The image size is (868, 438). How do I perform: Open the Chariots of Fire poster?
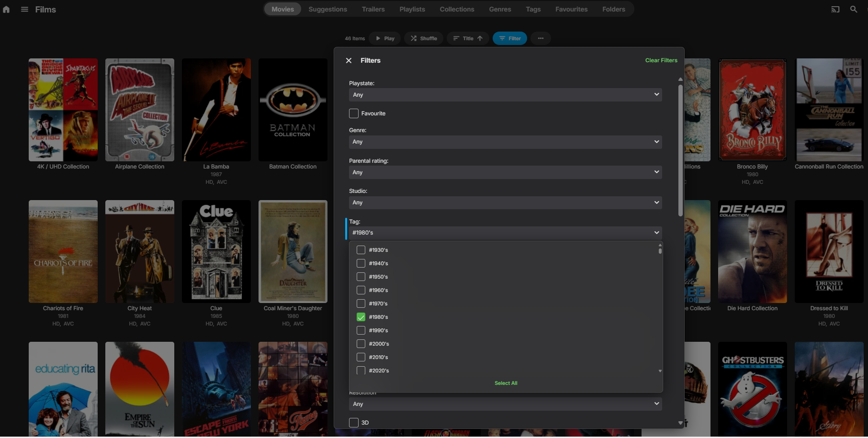(x=63, y=252)
